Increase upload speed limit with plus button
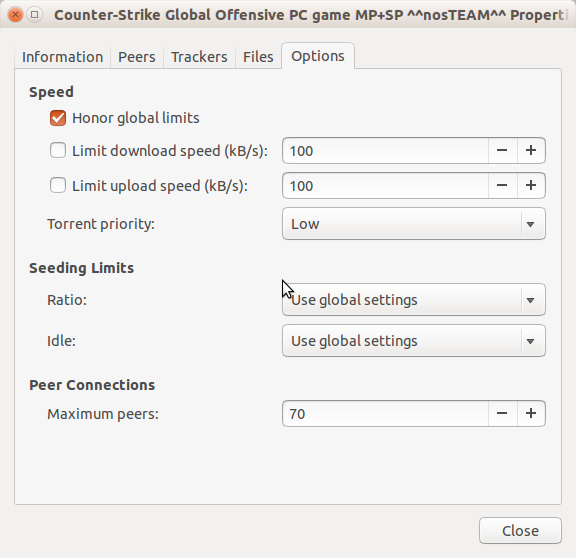 point(531,186)
